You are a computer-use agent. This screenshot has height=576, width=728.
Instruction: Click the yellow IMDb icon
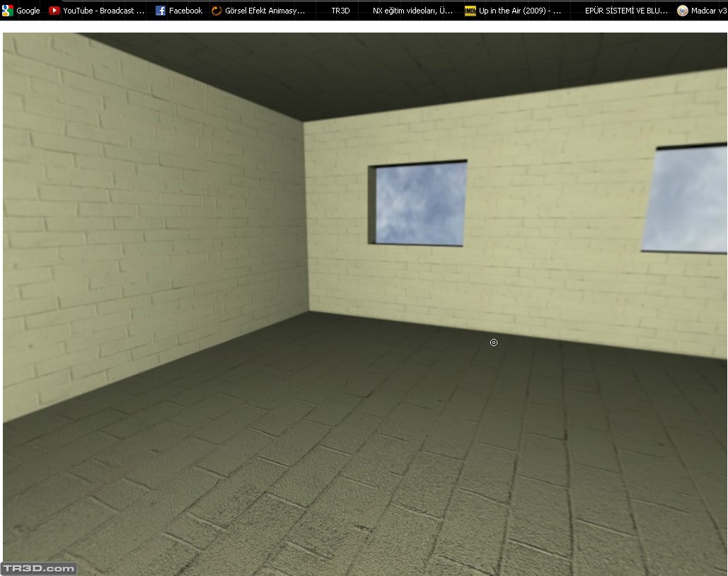coord(470,11)
